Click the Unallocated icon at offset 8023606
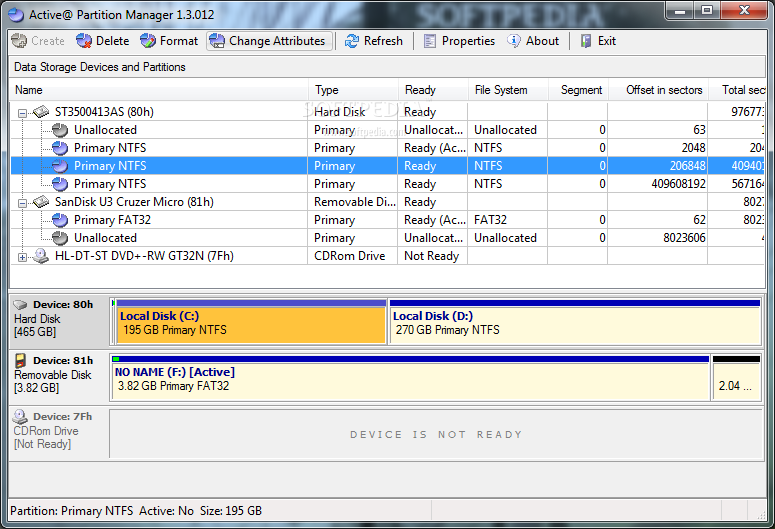 [60, 238]
